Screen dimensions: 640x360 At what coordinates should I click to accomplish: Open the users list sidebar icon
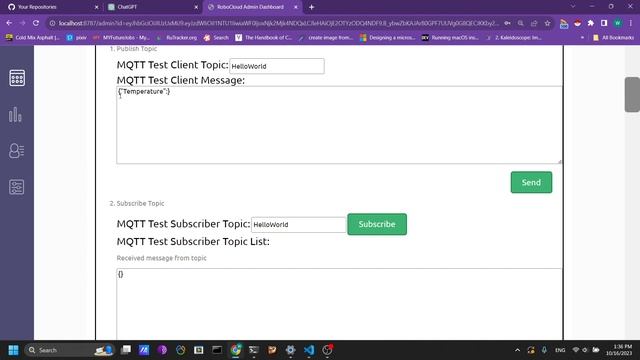pyautogui.click(x=16, y=151)
